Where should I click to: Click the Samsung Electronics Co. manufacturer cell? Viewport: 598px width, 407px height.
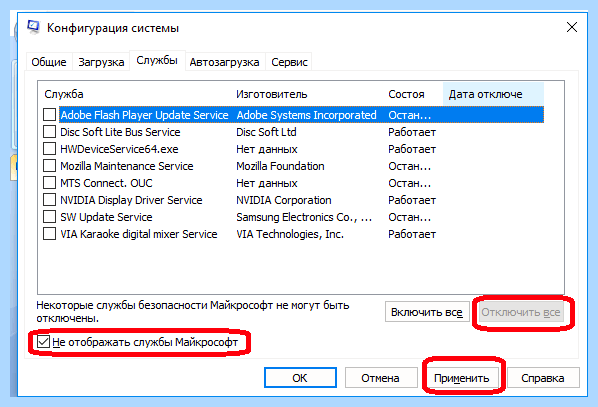point(304,217)
